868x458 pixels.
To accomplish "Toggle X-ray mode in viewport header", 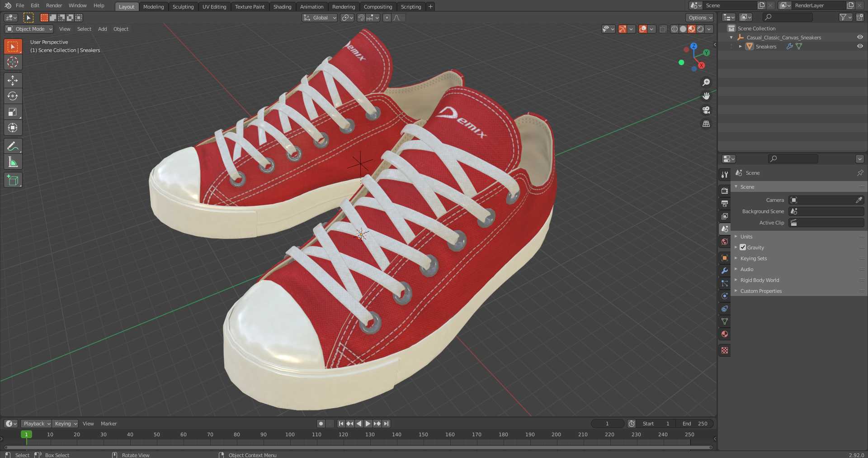I will (663, 29).
